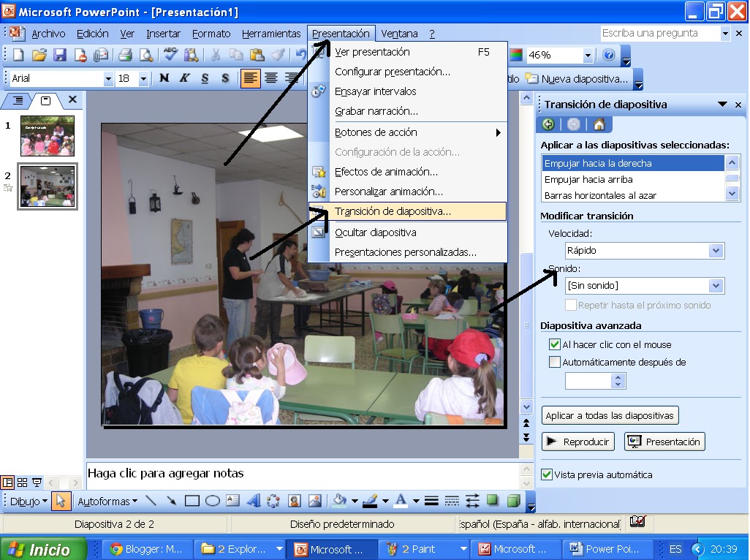The width and height of the screenshot is (750, 560).
Task: Select the Rectangle shape tool
Action: click(192, 502)
